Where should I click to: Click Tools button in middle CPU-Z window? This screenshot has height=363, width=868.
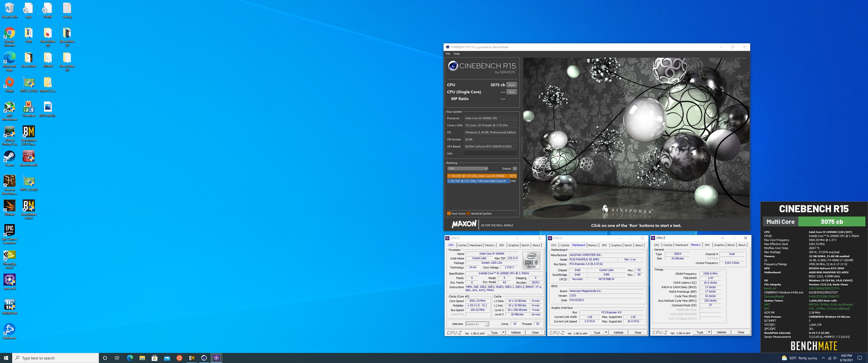point(597,333)
